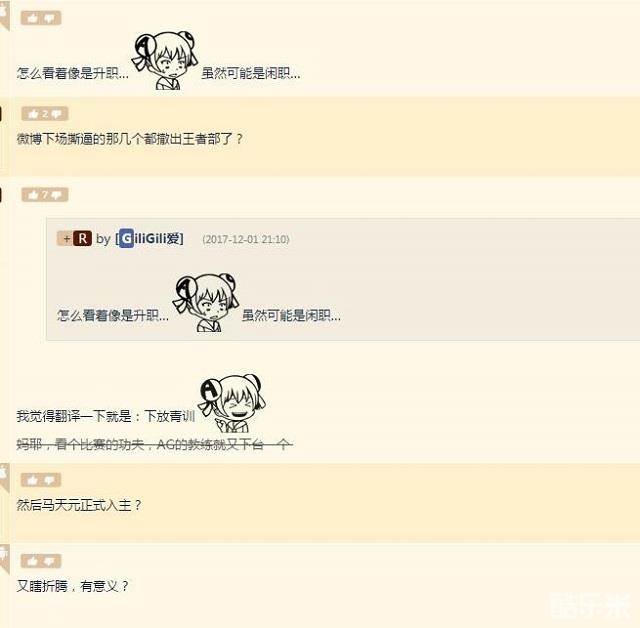Downvote the post quoting GiliGili爱

click(57, 195)
